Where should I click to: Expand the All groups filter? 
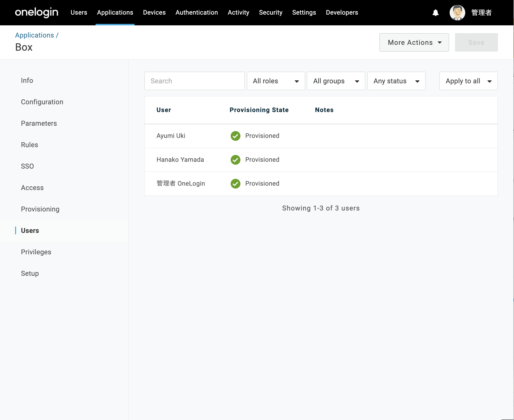[x=336, y=81]
